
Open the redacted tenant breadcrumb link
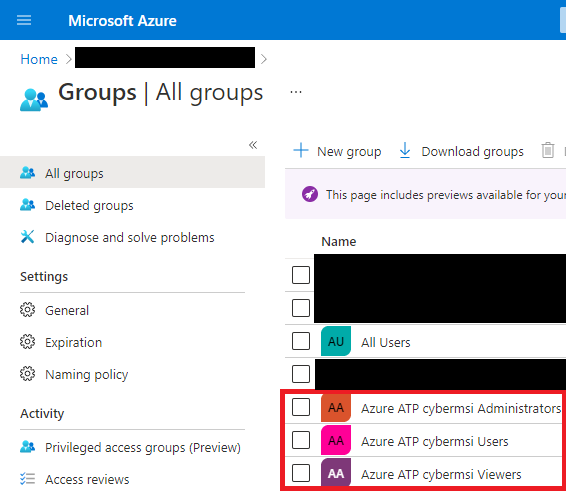tap(165, 57)
